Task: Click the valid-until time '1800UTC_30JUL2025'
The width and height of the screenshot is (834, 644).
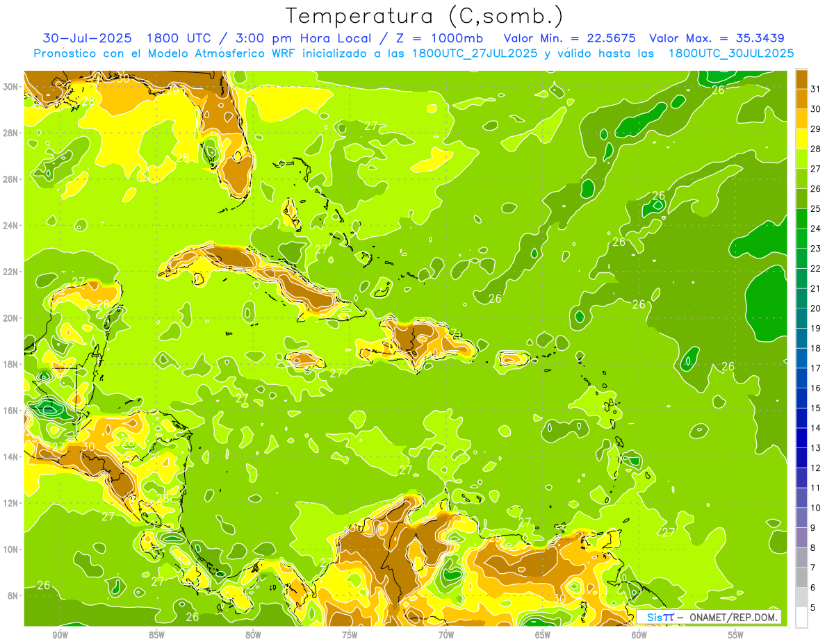Action: click(x=731, y=53)
